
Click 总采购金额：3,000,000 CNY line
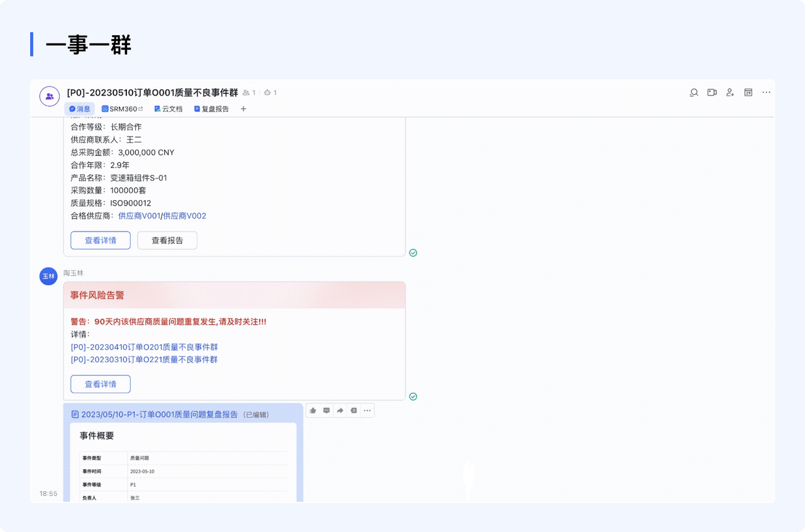pos(123,152)
